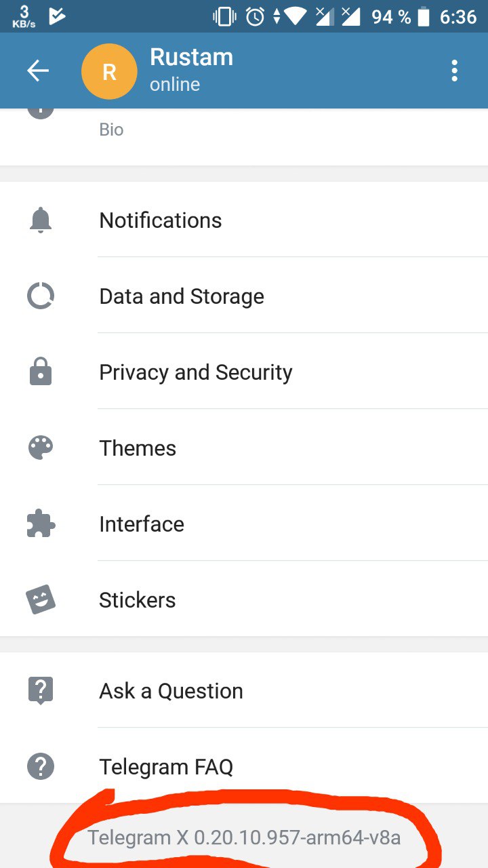Open Notifications settings
The image size is (488, 868).
[161, 220]
